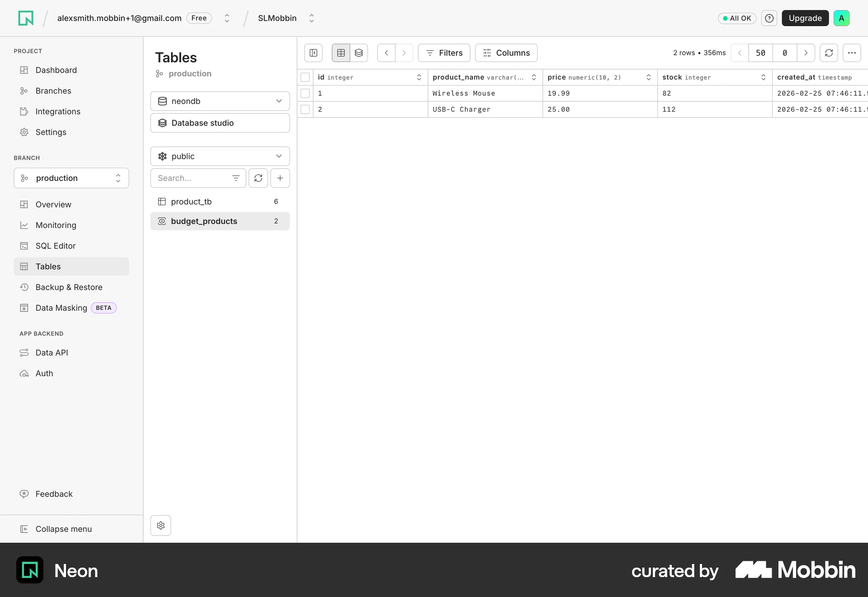Click the offset field showing 0
The height and width of the screenshot is (597, 868).
pos(785,53)
